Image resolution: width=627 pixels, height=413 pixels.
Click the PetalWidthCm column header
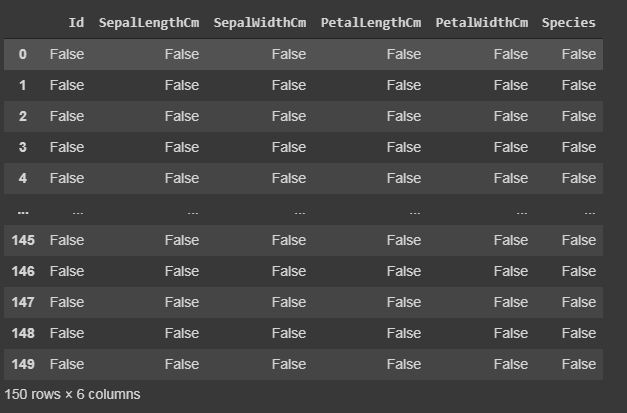coord(481,23)
